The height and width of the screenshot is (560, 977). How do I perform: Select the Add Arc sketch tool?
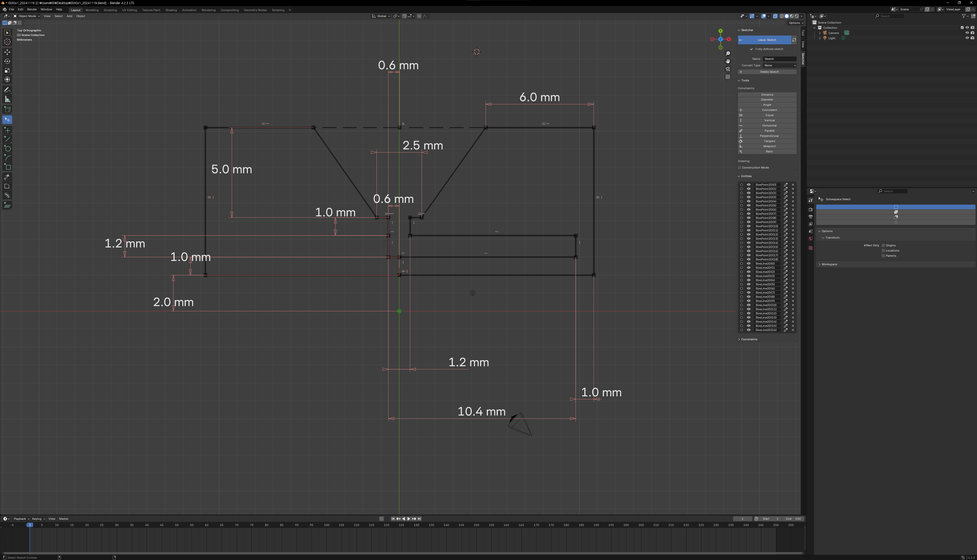click(x=7, y=158)
